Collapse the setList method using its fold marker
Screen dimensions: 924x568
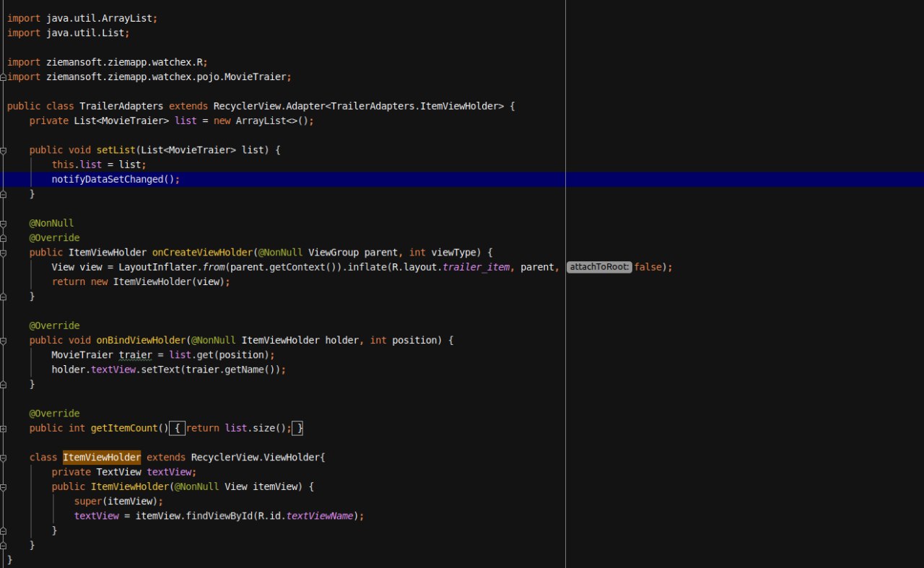coord(4,150)
